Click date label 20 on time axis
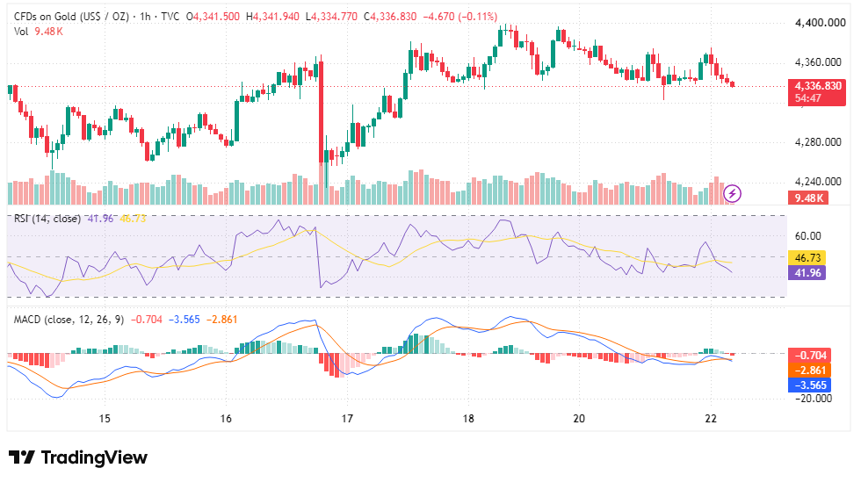 tap(579, 419)
